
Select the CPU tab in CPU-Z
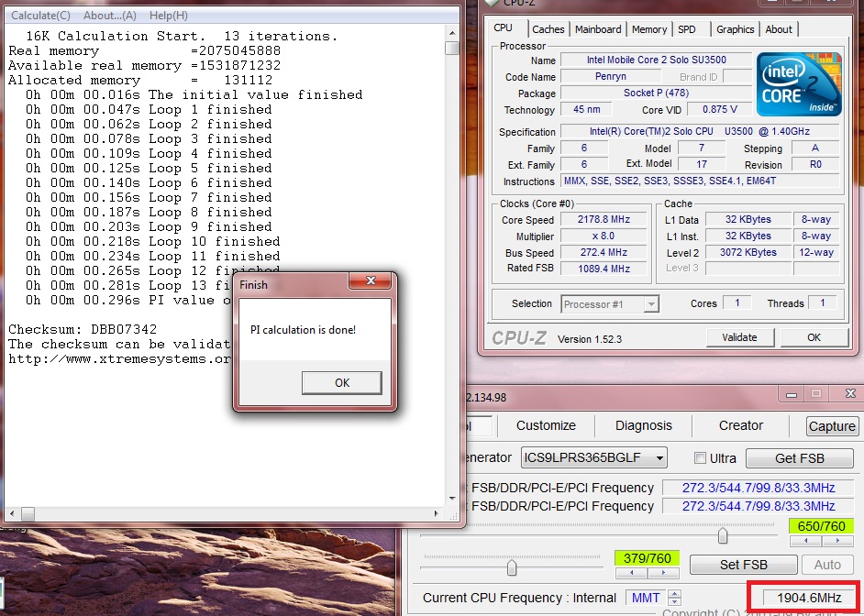tap(503, 27)
